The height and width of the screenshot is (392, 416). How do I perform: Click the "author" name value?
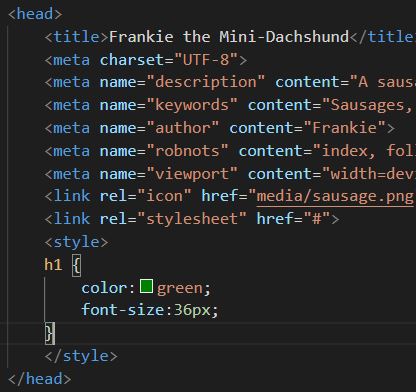[183, 128]
